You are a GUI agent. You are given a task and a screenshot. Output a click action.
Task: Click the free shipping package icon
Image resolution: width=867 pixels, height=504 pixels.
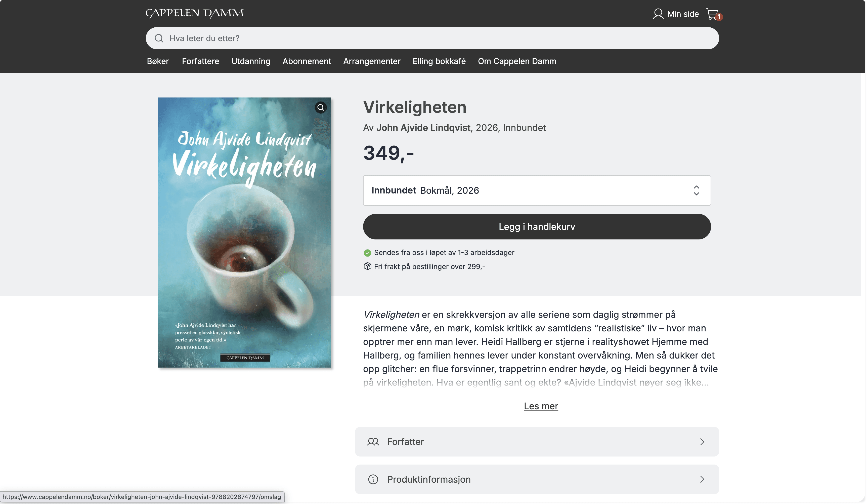(367, 266)
